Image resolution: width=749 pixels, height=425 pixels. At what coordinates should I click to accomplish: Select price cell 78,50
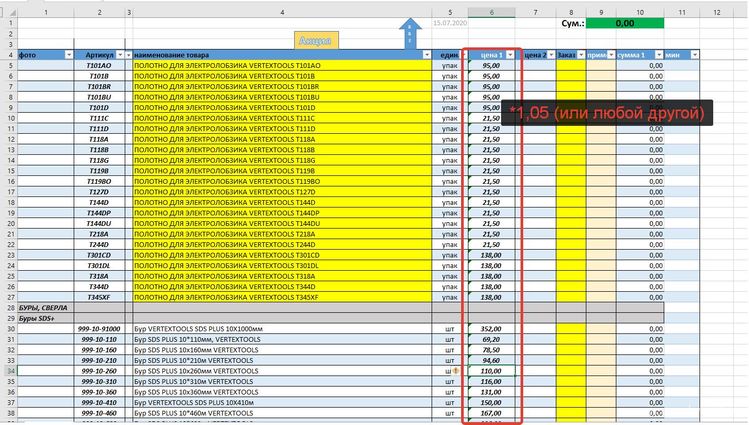[x=492, y=350]
